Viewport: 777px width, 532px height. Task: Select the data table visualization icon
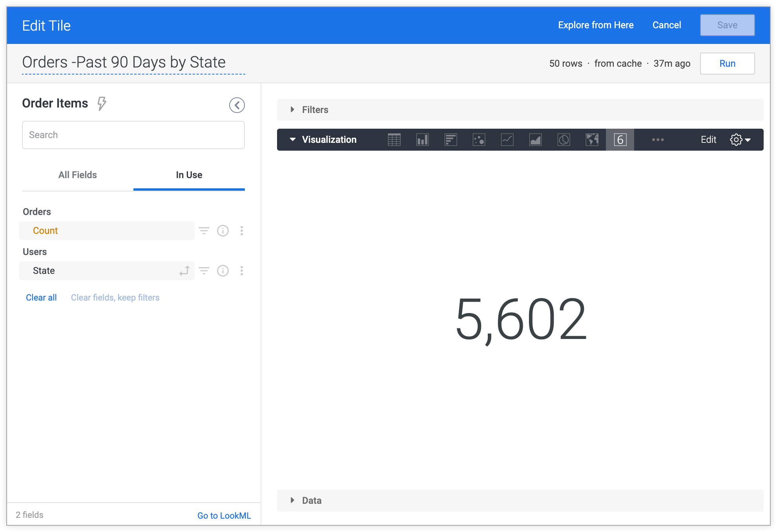393,140
